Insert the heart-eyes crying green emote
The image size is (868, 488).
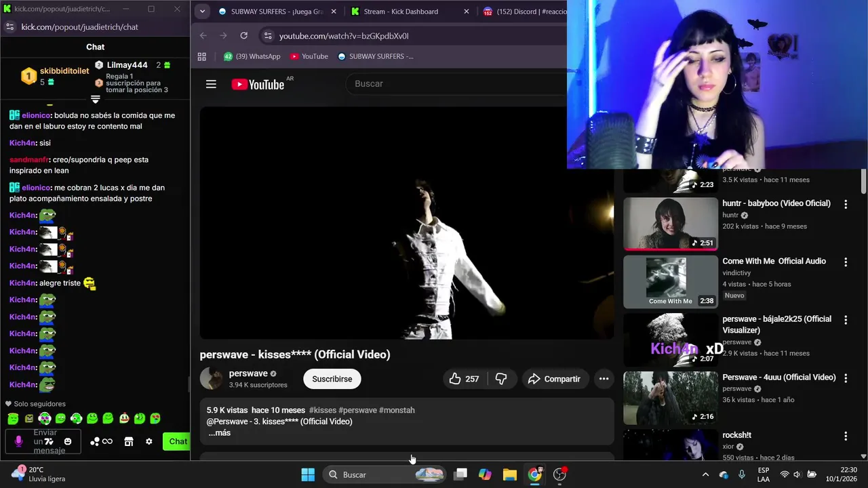point(155,418)
